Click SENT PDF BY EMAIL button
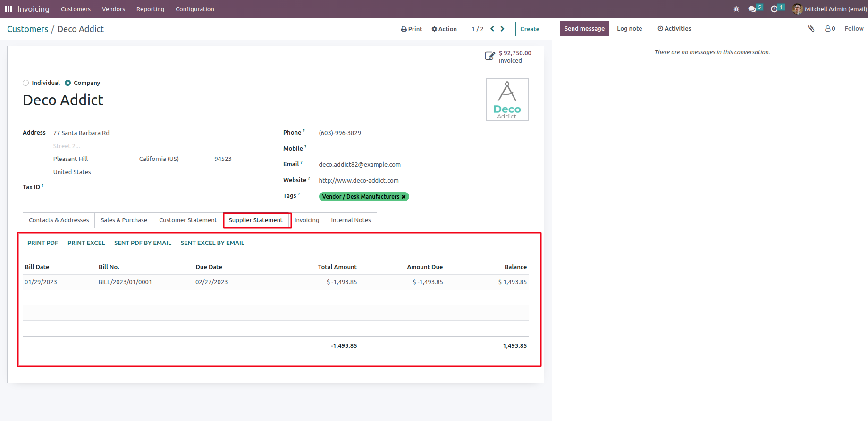 [x=143, y=243]
